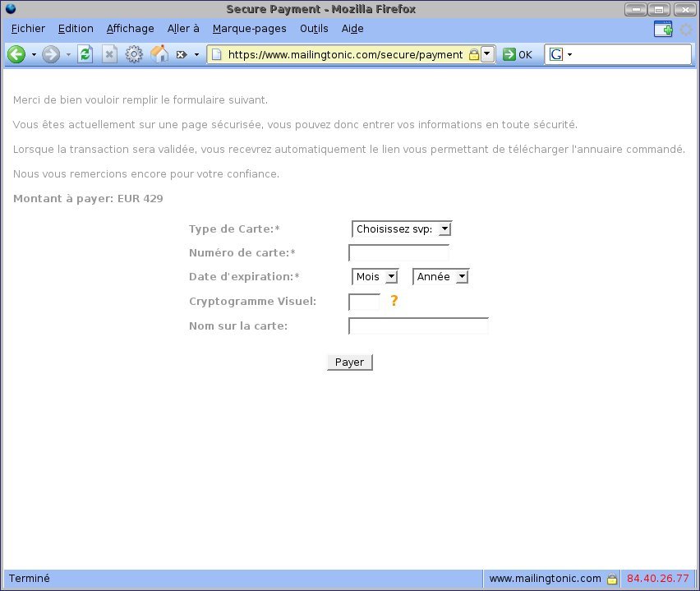Viewport: 700px width, 591px height.
Task: Open the Fichier menu
Action: 28,29
